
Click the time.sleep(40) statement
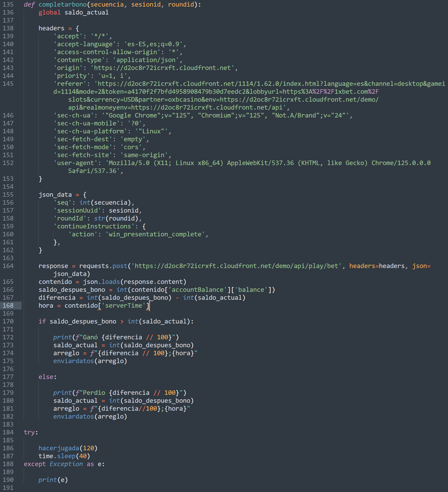(x=64, y=456)
